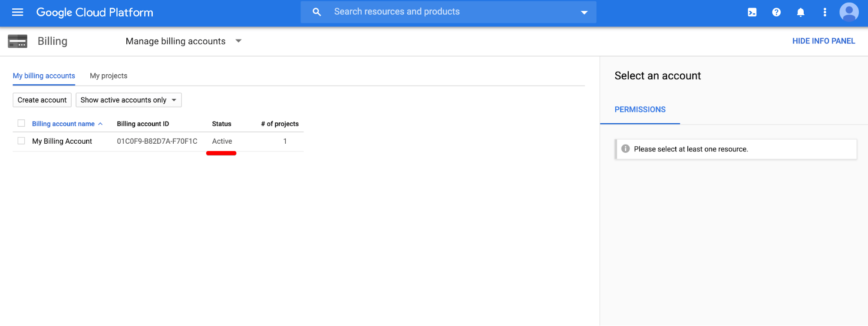868x326 pixels.
Task: Switch to My projects tab
Action: [x=109, y=76]
